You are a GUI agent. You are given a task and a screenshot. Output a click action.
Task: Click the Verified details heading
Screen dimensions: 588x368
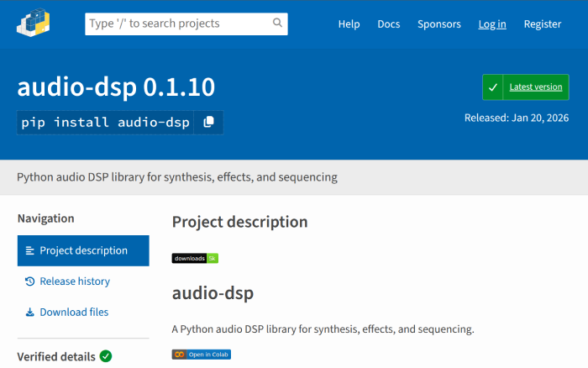[x=56, y=356]
